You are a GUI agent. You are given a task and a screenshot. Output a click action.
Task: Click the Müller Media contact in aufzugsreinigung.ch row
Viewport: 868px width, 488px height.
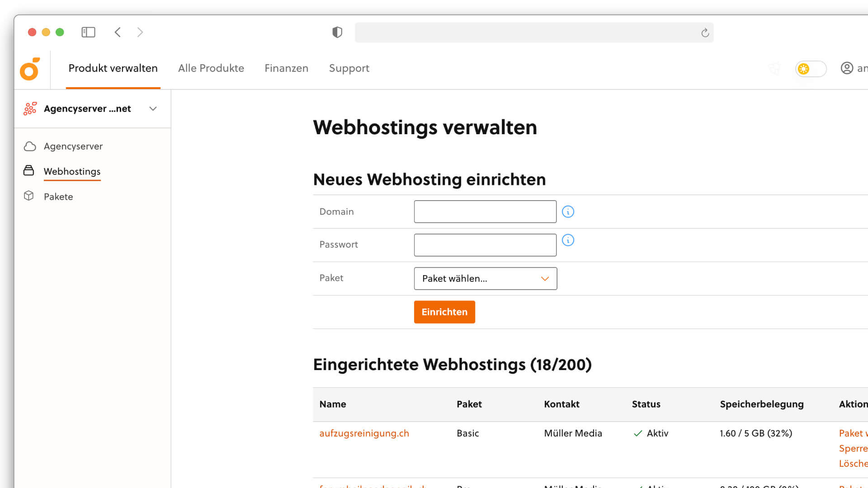573,433
